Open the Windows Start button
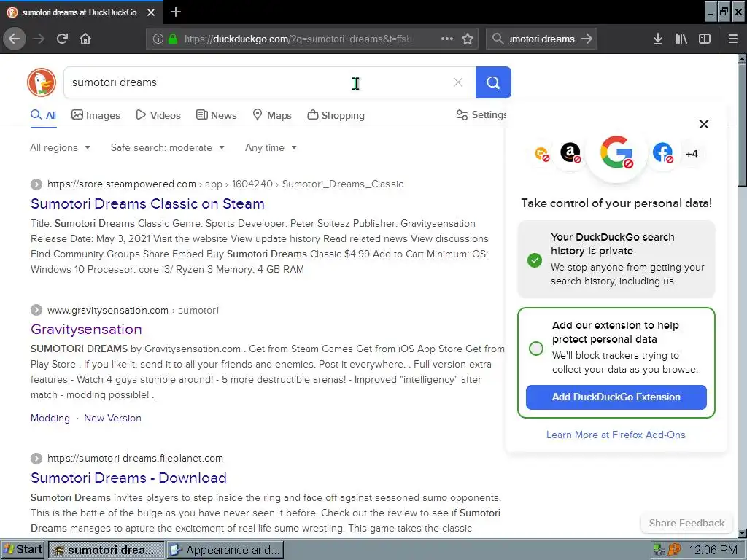The image size is (747, 560). point(23,550)
